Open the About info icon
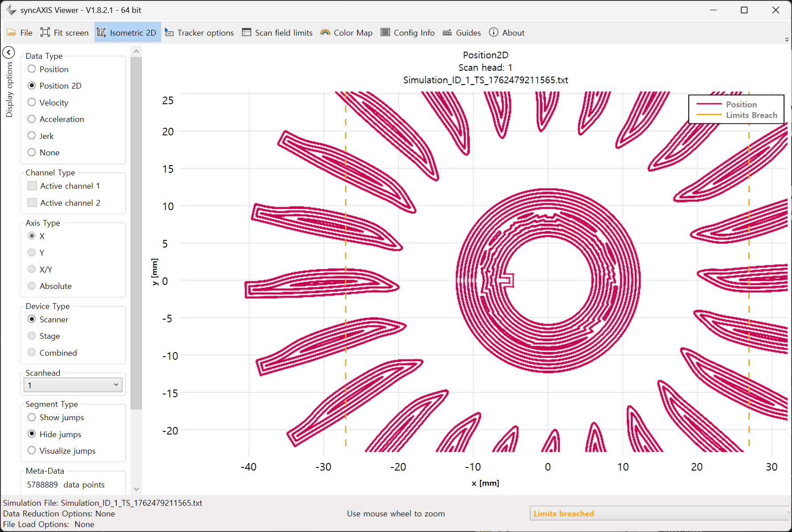 pos(494,32)
